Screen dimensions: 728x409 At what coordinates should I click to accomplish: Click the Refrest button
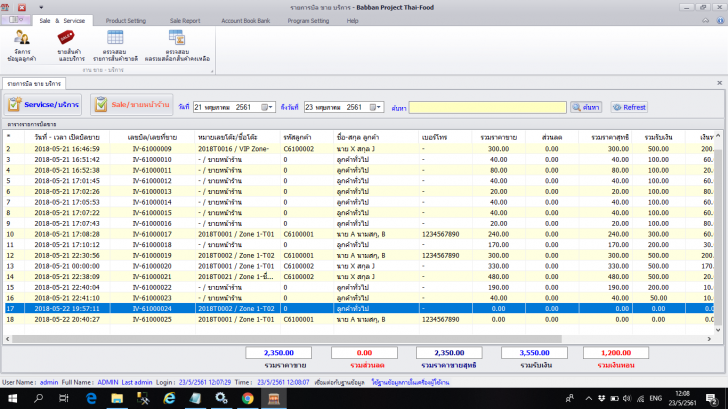click(x=630, y=107)
